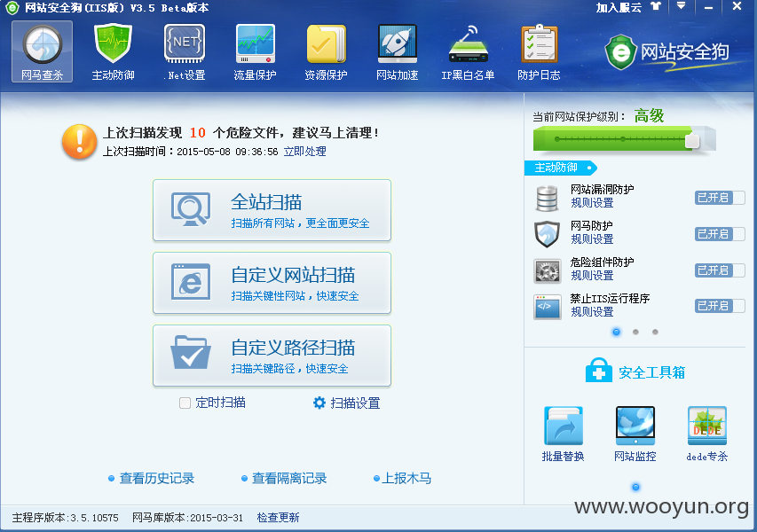Click the 网马防护 shield icon
Image resolution: width=757 pixels, height=532 pixels.
[x=547, y=234]
